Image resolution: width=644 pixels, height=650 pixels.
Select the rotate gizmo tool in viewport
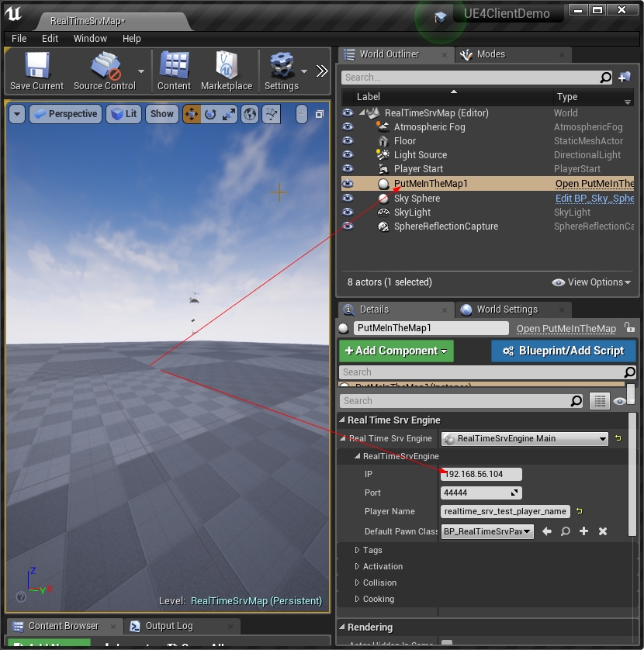click(211, 114)
